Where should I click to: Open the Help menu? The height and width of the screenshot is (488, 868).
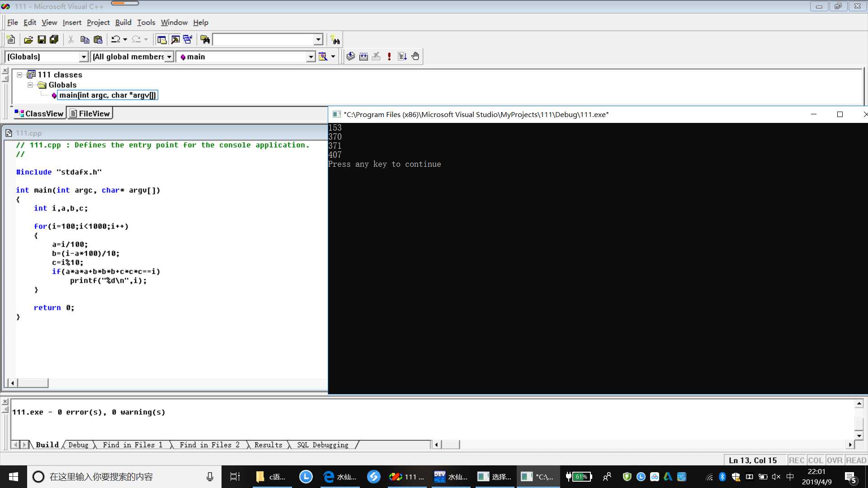[x=201, y=23]
